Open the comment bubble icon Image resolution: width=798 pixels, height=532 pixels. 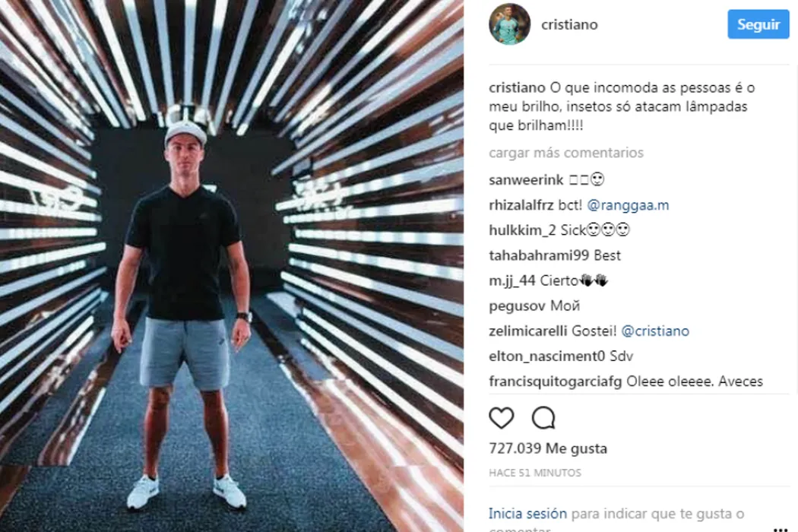coord(543,418)
